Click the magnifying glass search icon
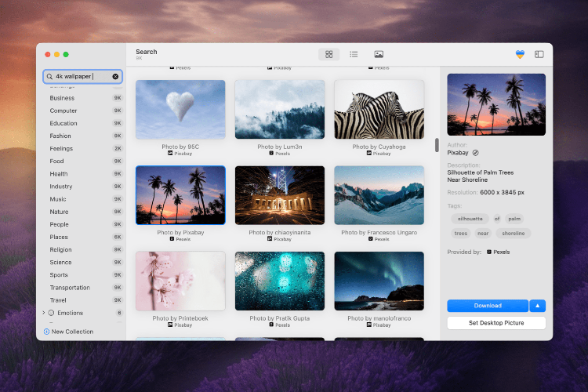588x392 pixels. click(x=49, y=77)
